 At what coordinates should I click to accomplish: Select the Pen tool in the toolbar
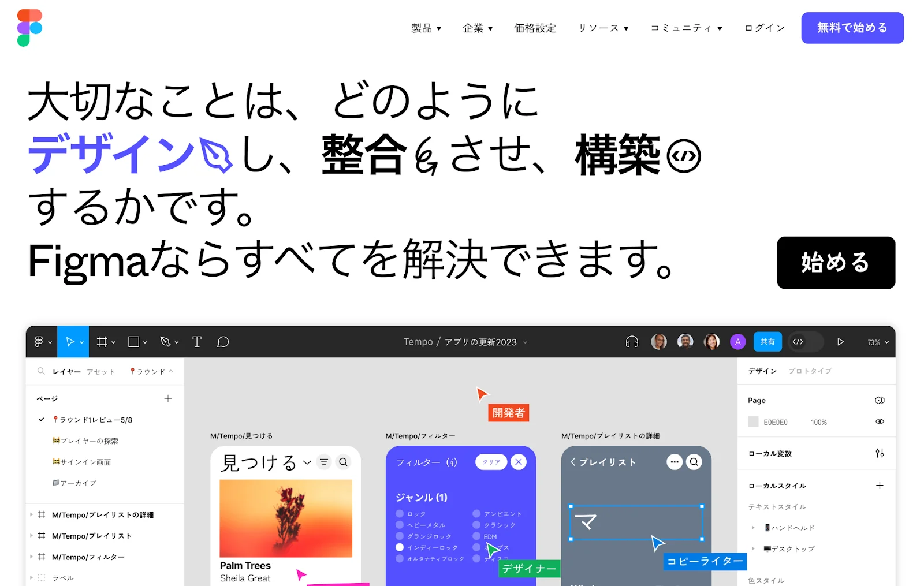coord(165,341)
